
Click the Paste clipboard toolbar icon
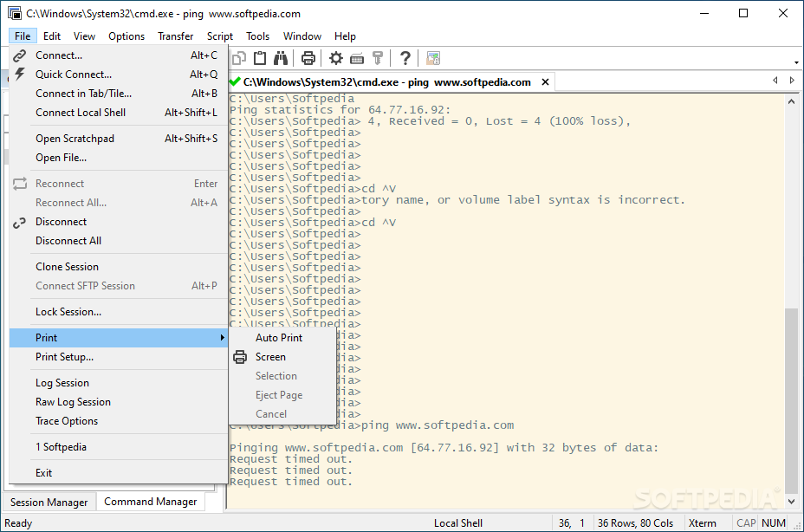pyautogui.click(x=260, y=58)
